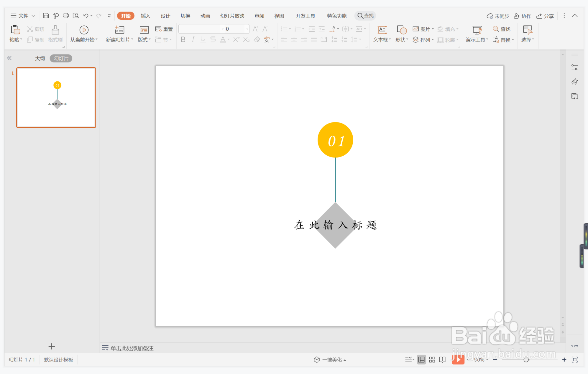Select the yellow 01 circle on slide
The height and width of the screenshot is (374, 588).
pos(335,140)
